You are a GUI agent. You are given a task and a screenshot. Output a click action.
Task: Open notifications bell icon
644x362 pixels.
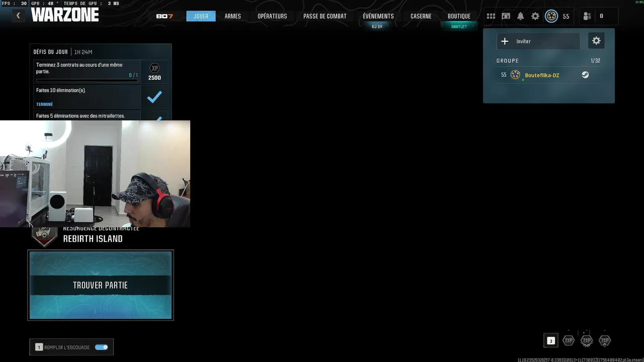521,16
